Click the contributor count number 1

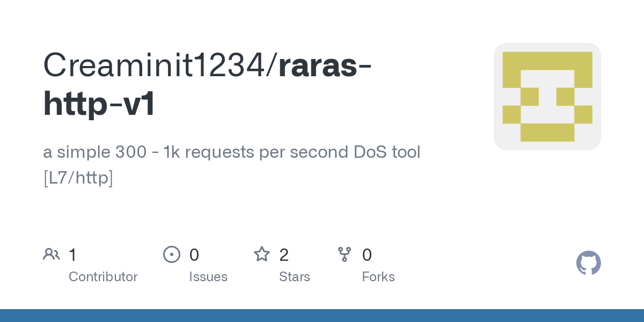(73, 255)
